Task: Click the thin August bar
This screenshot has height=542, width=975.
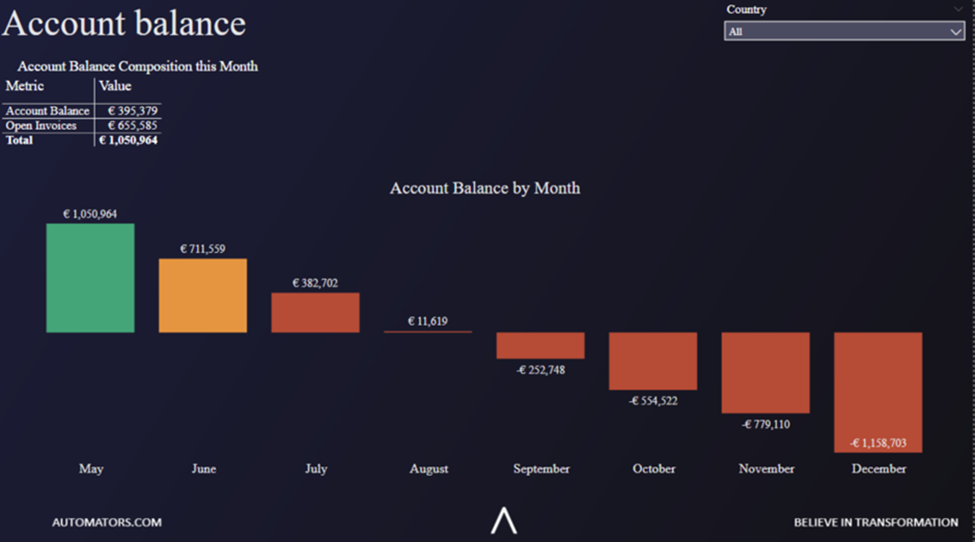Action: click(x=428, y=331)
